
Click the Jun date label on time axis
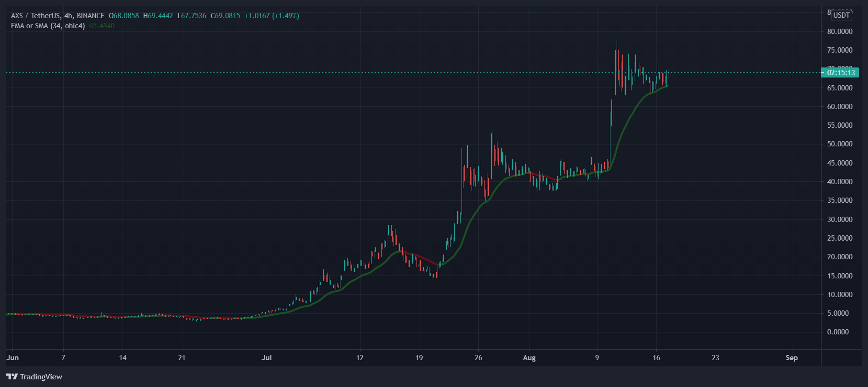click(x=12, y=358)
